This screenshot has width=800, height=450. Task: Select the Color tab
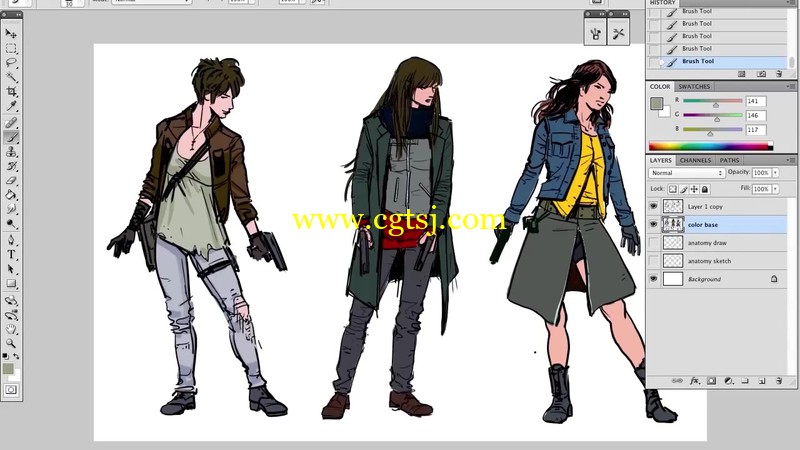click(x=660, y=87)
